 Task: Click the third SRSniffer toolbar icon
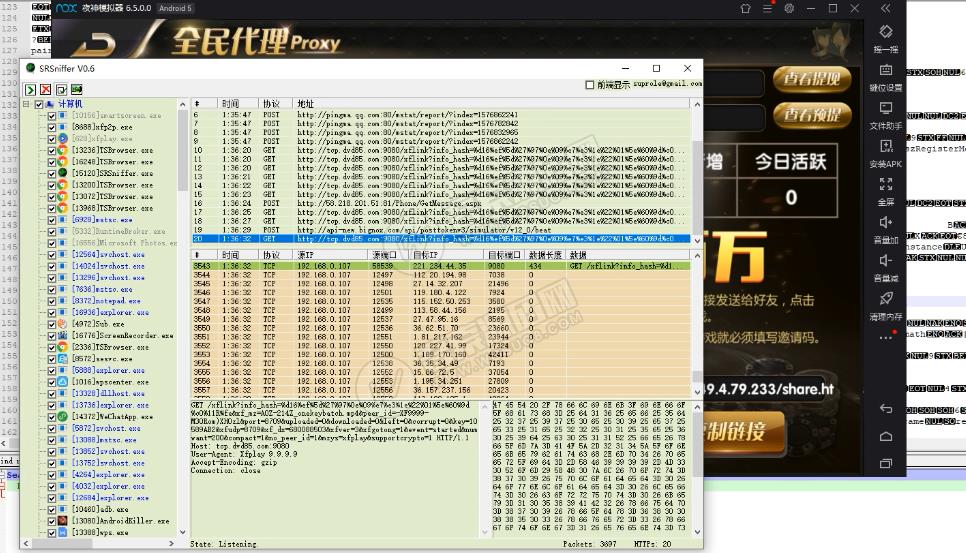point(61,90)
